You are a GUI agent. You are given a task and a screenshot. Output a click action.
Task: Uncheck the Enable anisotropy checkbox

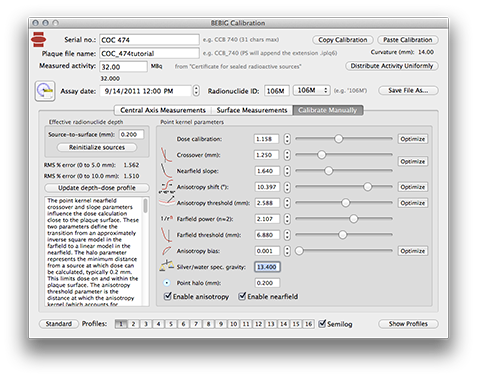[168, 296]
